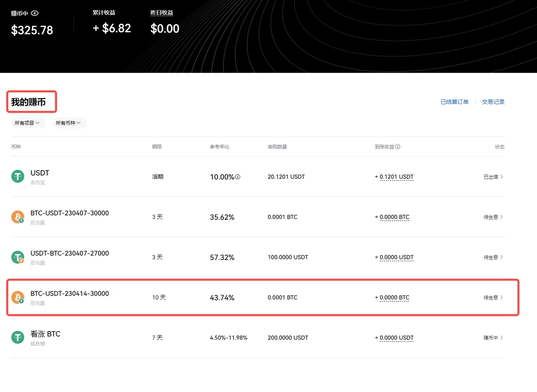
Task: Click the 余币宝 label under USDT
Action: pyautogui.click(x=38, y=183)
